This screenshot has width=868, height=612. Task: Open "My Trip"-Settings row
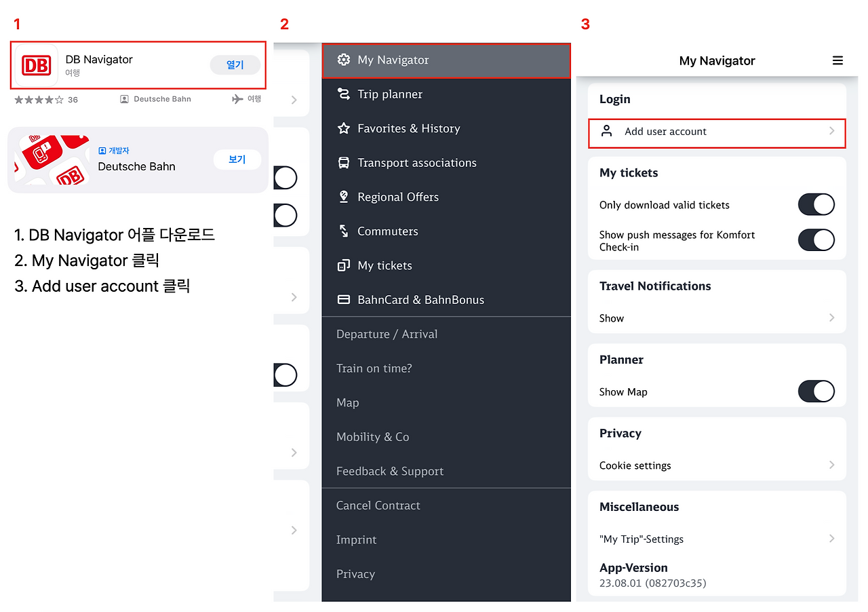pos(717,539)
